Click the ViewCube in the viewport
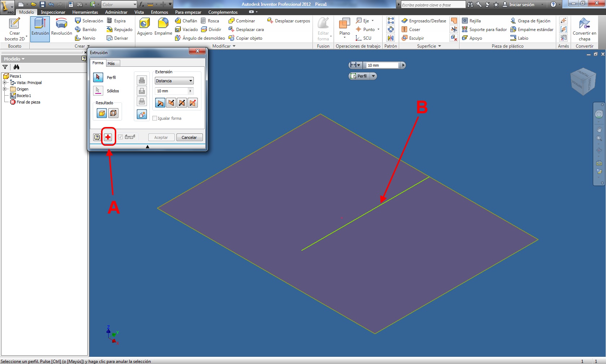Screen dimensions: 606x364 pos(583,82)
